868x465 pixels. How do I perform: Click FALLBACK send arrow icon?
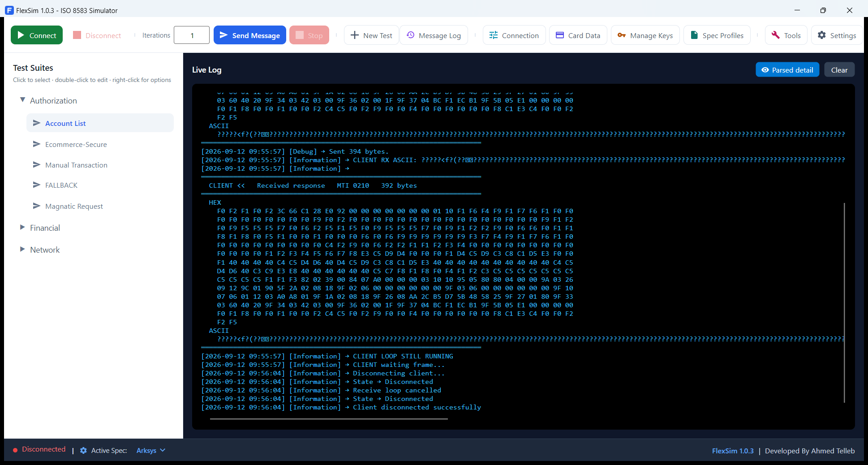(37, 185)
